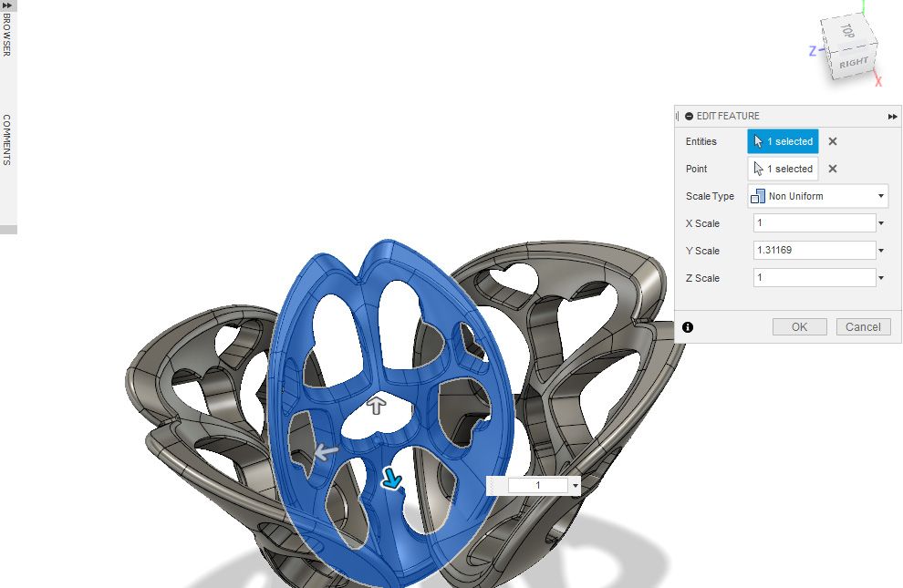Clear the Point selection using its X icon
The height and width of the screenshot is (588, 903).
832,169
